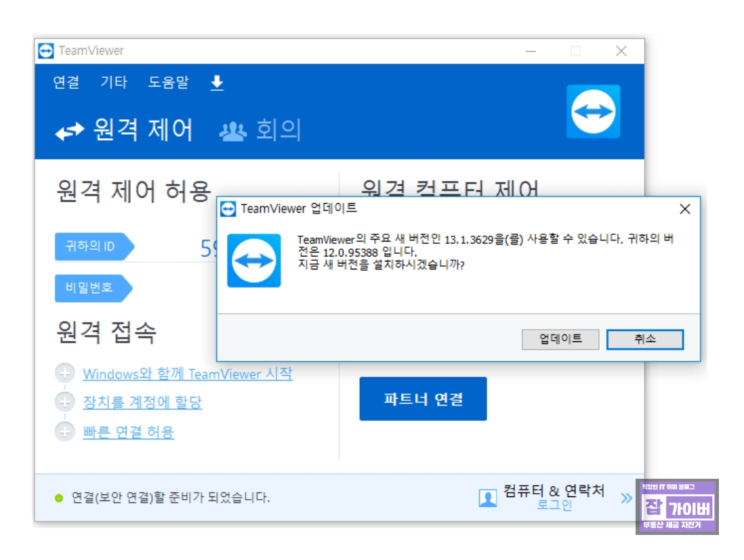744x560 pixels.
Task: Click the green connection status indicator
Action: [59, 498]
